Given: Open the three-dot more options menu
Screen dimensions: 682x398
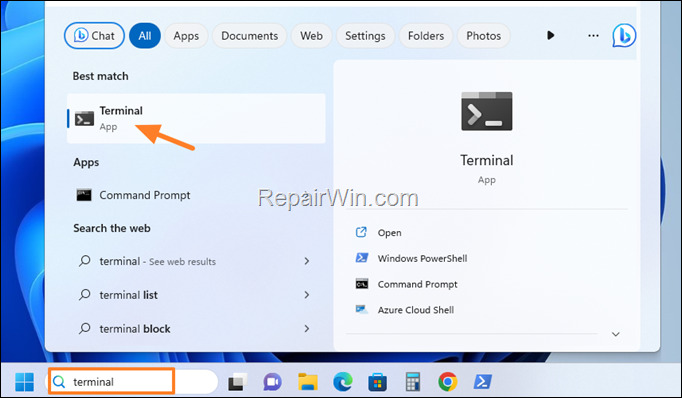Looking at the screenshot, I should pyautogui.click(x=593, y=36).
